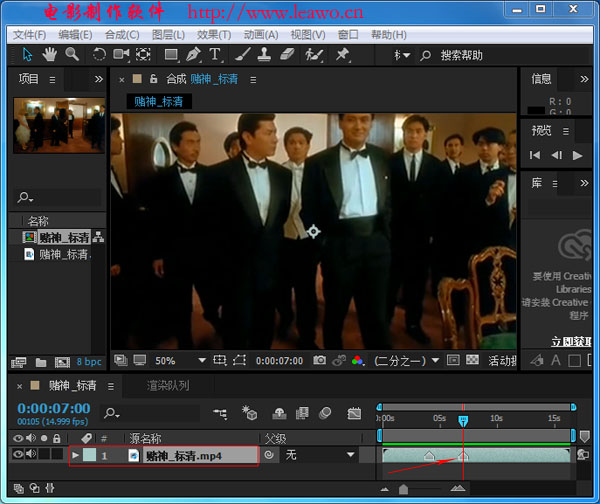This screenshot has width=600, height=504.
Task: Toggle transparency grid in viewer
Action: click(473, 360)
